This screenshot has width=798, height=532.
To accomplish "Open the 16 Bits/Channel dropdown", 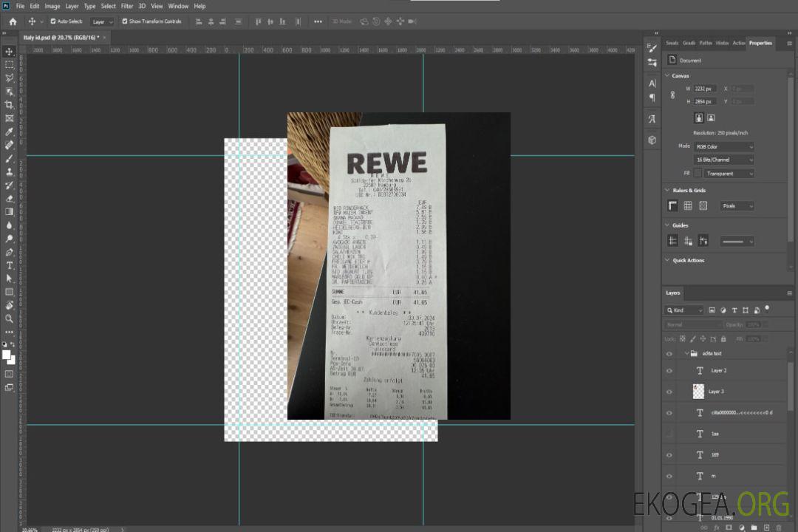I will tap(723, 160).
